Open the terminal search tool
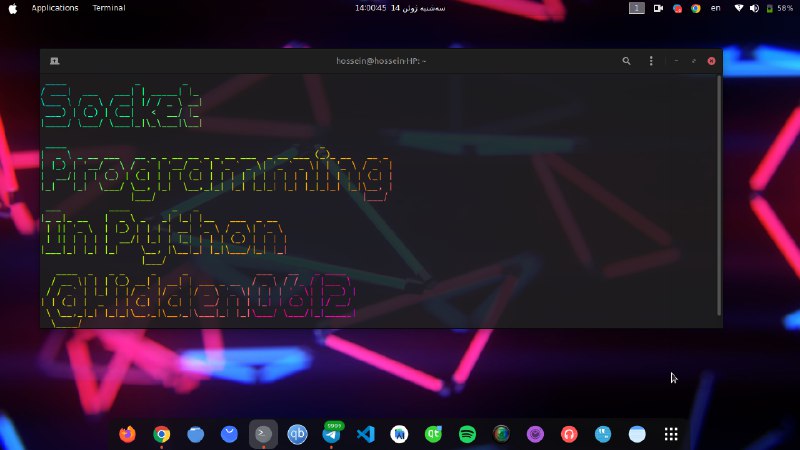Image resolution: width=800 pixels, height=450 pixels. 626,61
